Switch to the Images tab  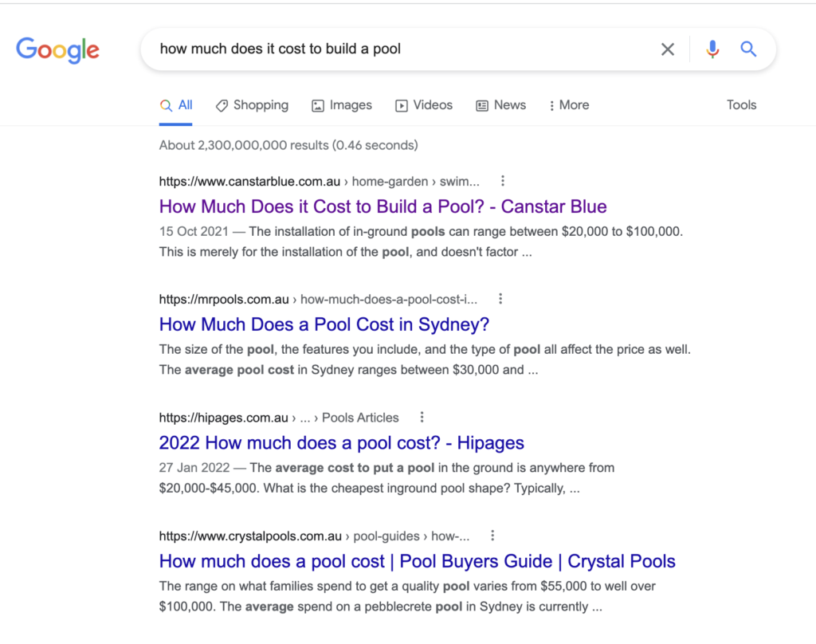[342, 105]
